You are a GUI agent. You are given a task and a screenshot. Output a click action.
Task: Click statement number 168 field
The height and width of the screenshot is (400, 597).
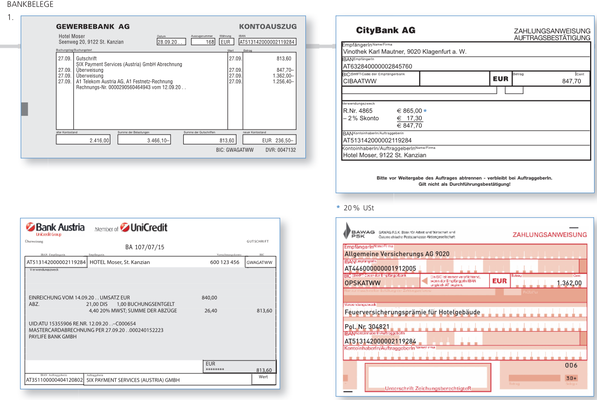(203, 42)
